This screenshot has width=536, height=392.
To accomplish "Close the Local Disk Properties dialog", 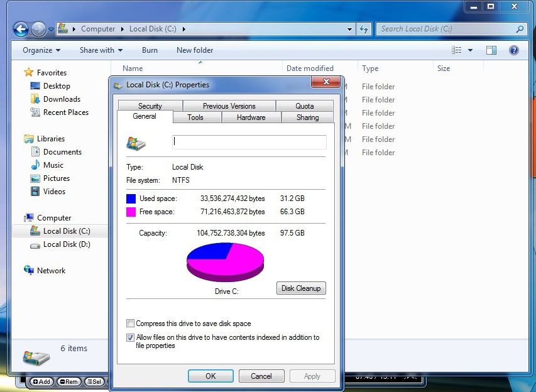I will pos(325,82).
